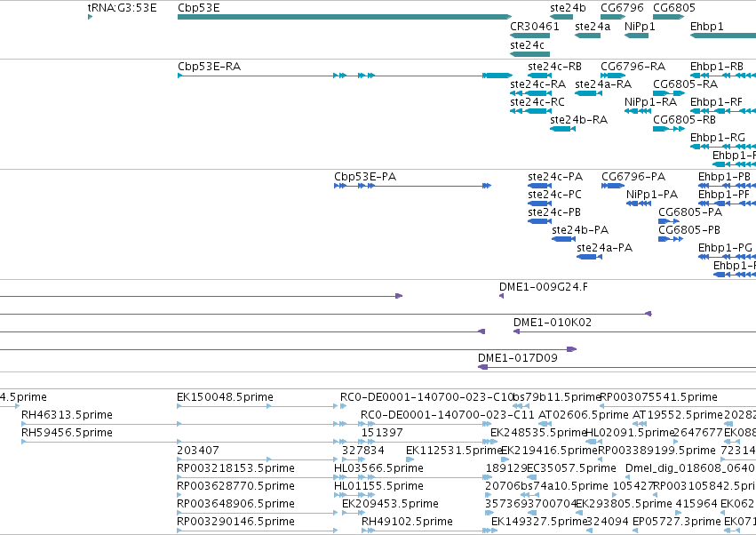Select transcript ste24b-RA

(562, 129)
